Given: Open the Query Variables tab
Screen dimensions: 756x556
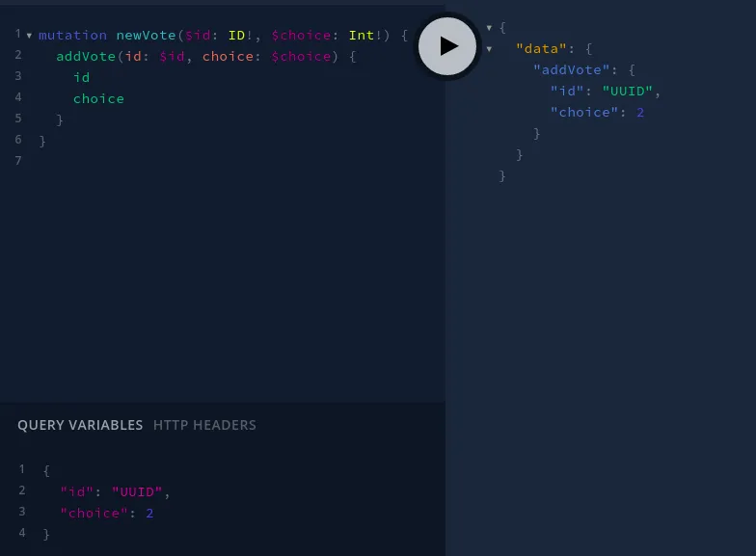Looking at the screenshot, I should tap(80, 425).
